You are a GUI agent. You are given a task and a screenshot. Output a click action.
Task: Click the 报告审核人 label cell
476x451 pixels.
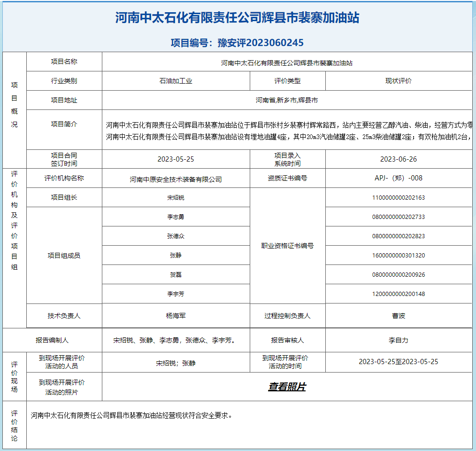pyautogui.click(x=287, y=340)
